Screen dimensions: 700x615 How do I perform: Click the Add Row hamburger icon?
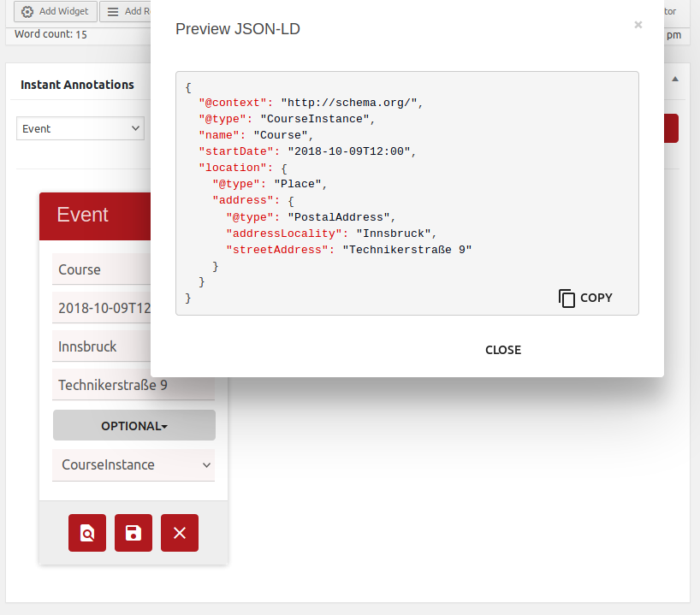[x=113, y=12]
